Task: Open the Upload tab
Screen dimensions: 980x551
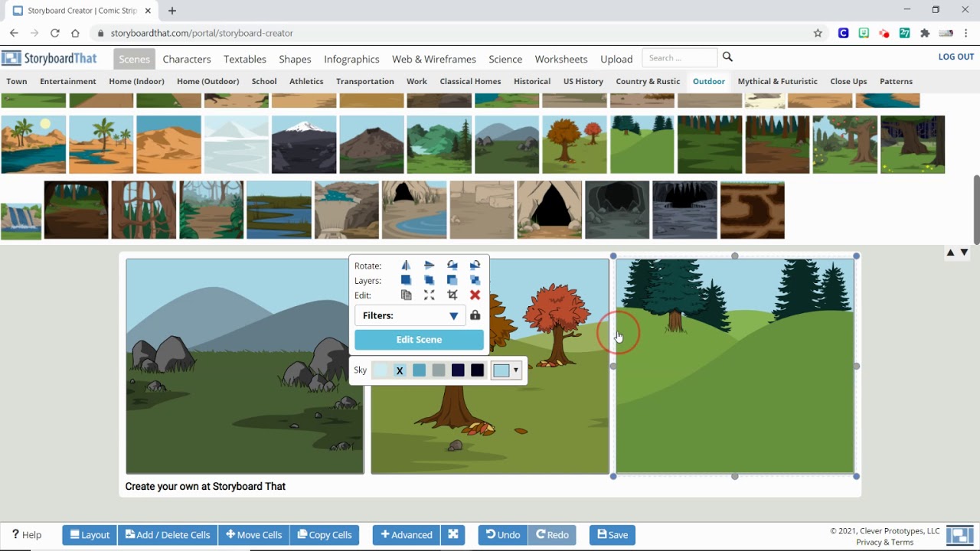Action: (x=616, y=59)
